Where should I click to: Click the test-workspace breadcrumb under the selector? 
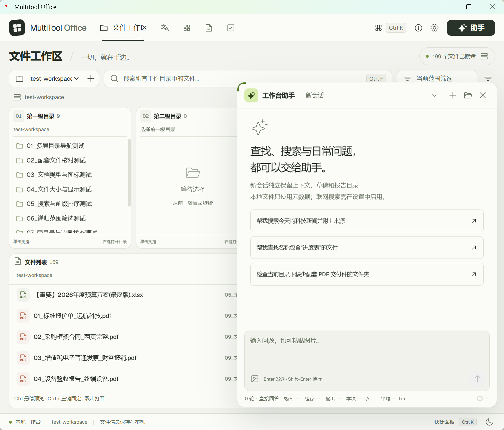click(x=39, y=97)
